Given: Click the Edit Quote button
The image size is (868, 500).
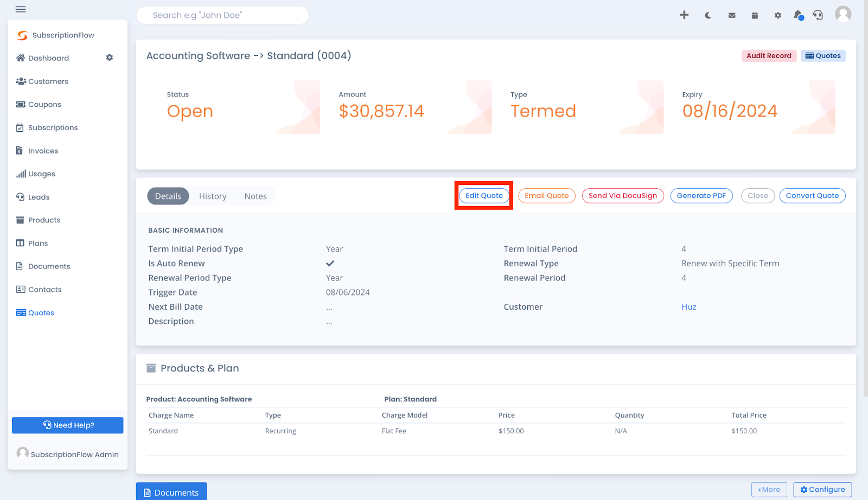Looking at the screenshot, I should 484,196.
